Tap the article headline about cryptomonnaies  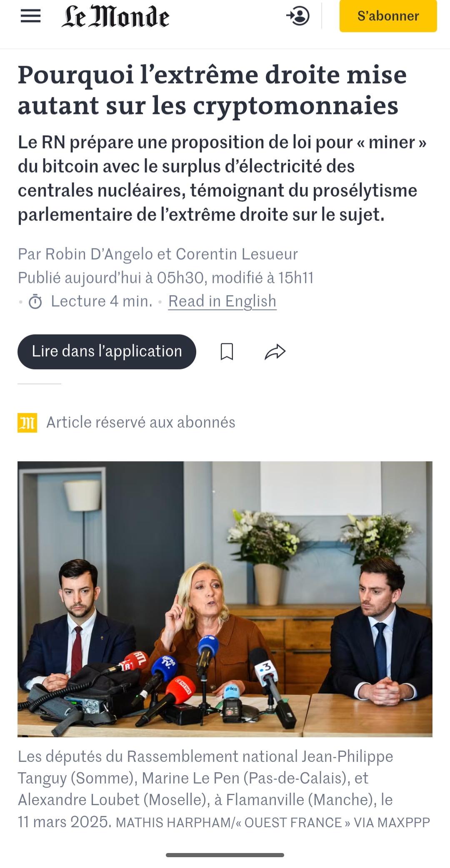point(212,90)
